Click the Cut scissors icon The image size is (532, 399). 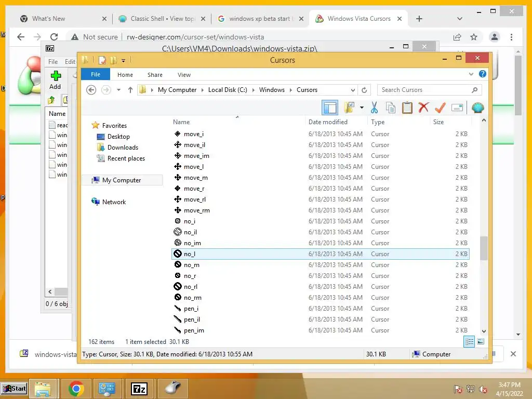[374, 108]
